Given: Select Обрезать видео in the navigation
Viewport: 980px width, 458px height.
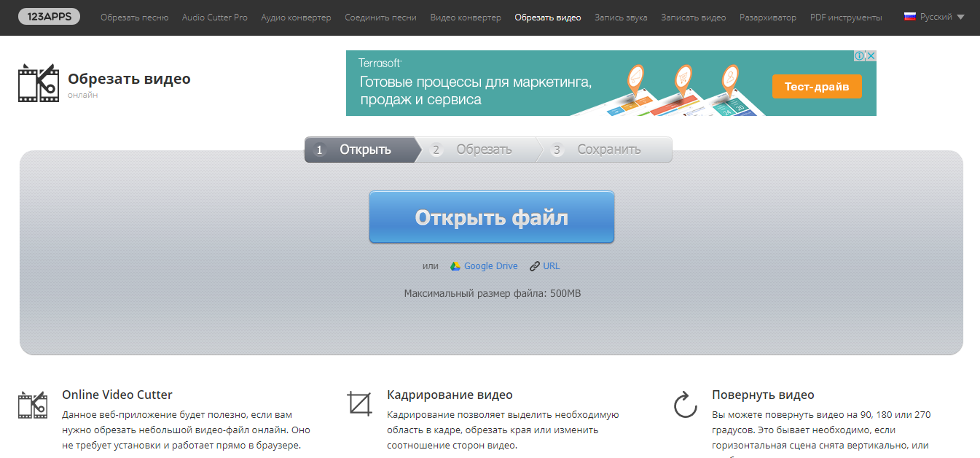Looking at the screenshot, I should 548,17.
